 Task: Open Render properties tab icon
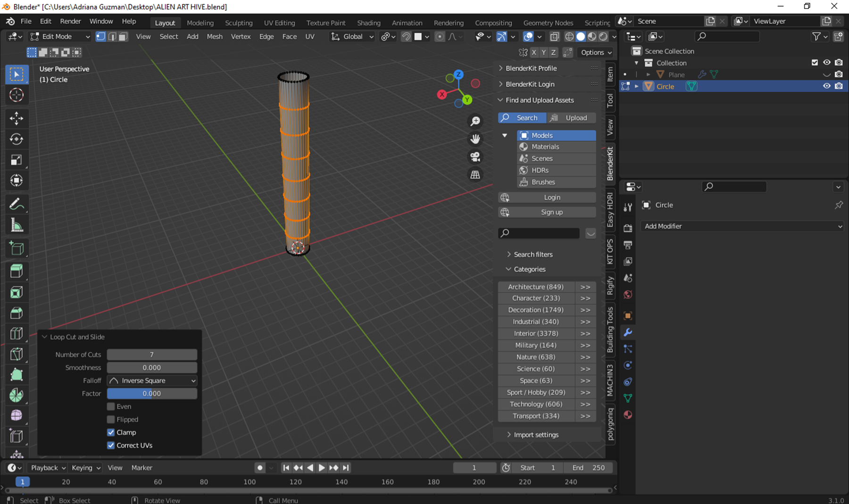(628, 228)
